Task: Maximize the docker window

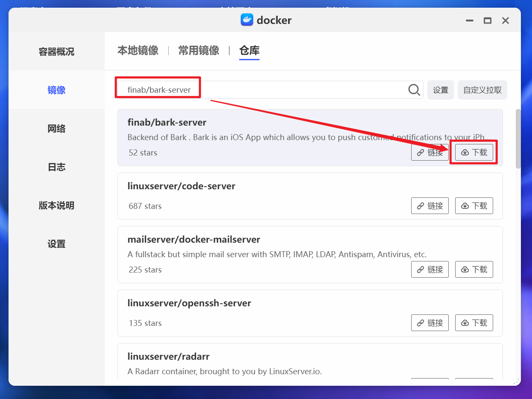Action: [488, 21]
